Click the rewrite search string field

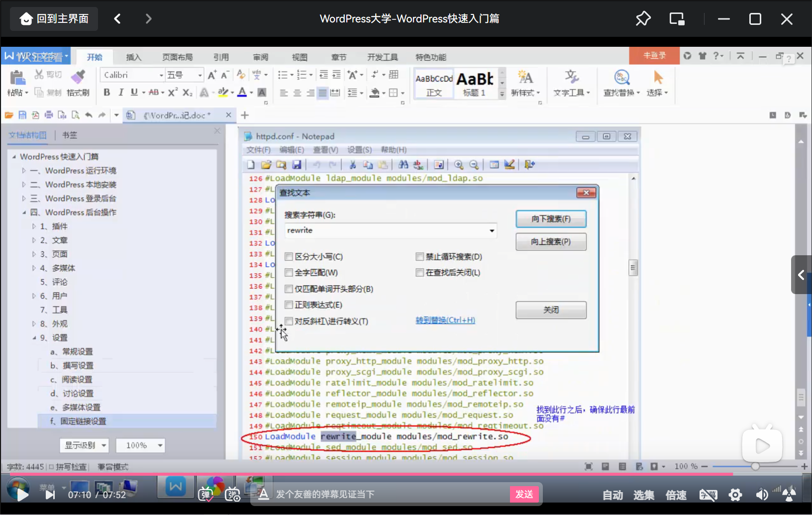click(x=391, y=230)
